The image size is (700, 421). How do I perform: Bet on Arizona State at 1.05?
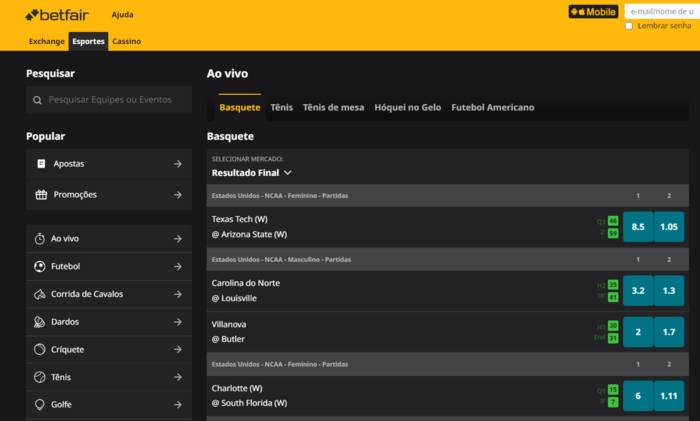(x=669, y=227)
